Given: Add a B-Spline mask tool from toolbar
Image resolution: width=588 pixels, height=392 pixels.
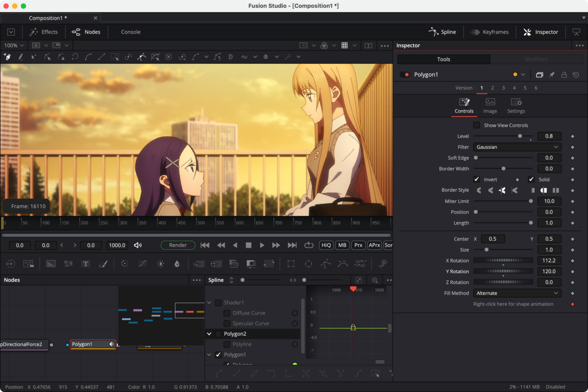Looking at the screenshot, I should coord(343,264).
